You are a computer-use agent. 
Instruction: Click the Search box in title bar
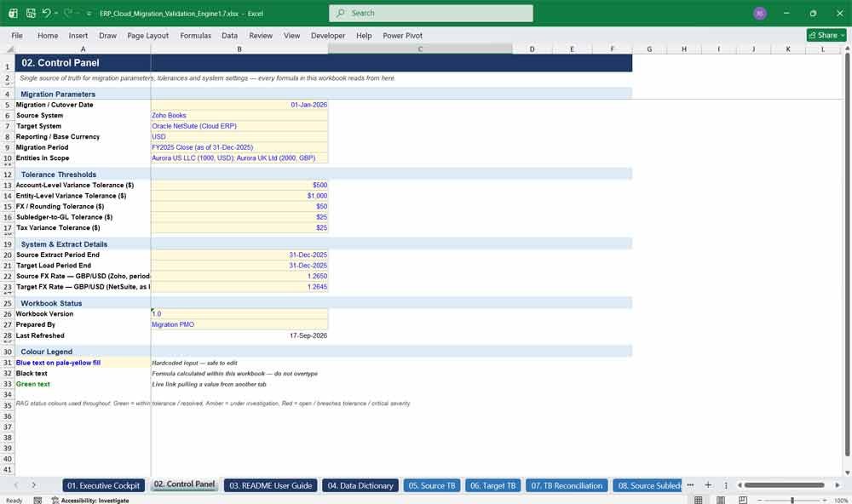click(431, 13)
